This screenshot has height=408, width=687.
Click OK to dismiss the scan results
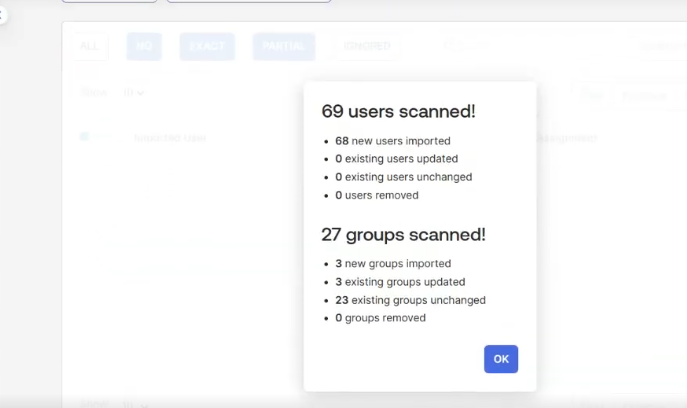501,359
